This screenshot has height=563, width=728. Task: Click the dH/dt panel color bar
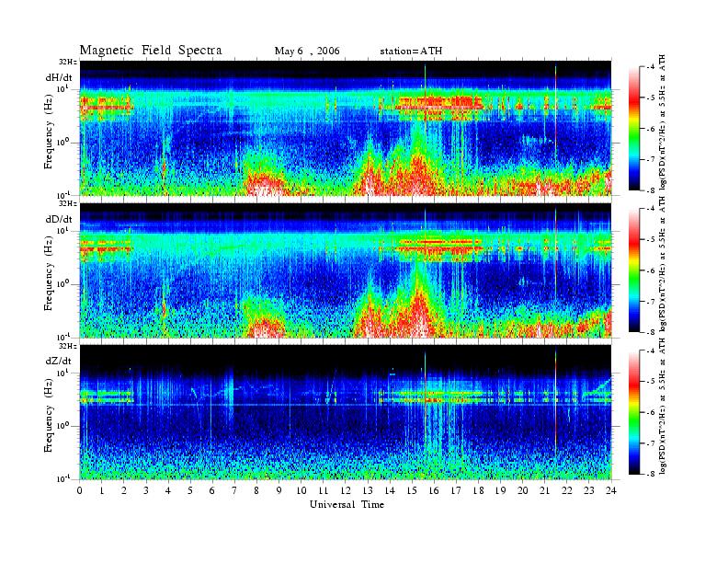pyautogui.click(x=634, y=128)
